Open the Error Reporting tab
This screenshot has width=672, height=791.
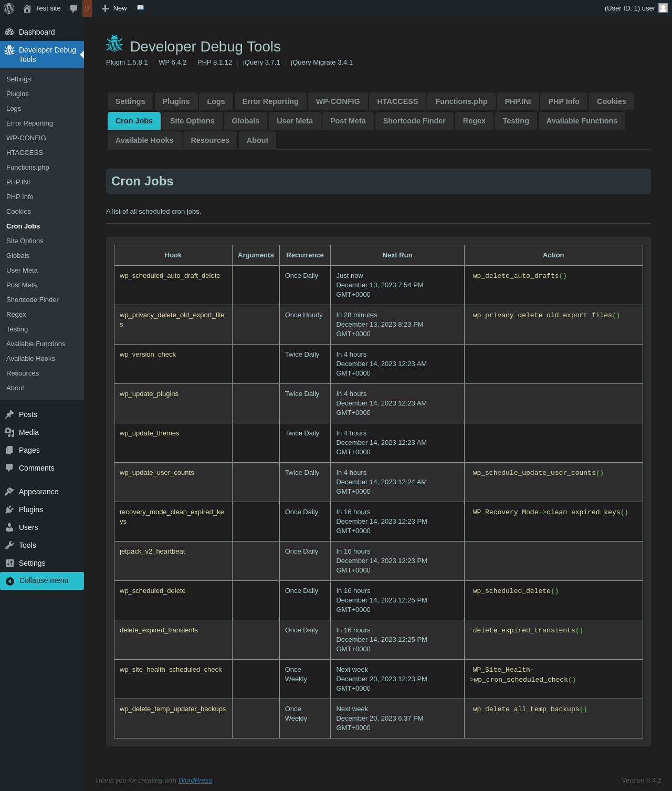point(270,101)
